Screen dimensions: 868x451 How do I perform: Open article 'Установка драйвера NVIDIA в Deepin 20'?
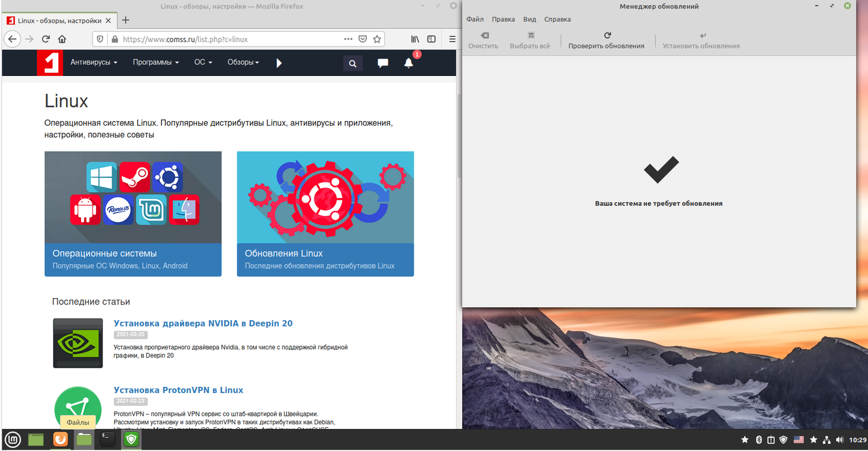(203, 324)
